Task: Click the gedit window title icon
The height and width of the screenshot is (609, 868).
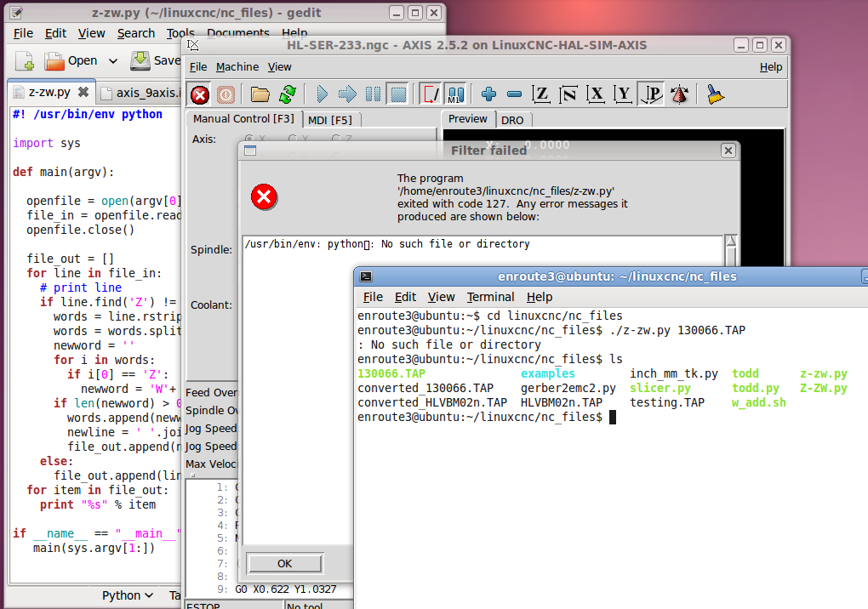Action: (x=17, y=13)
